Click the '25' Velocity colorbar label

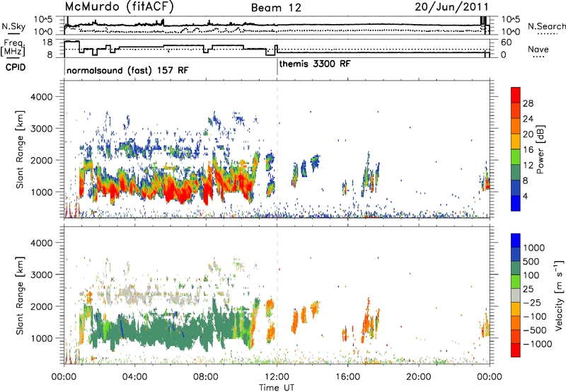(x=528, y=289)
